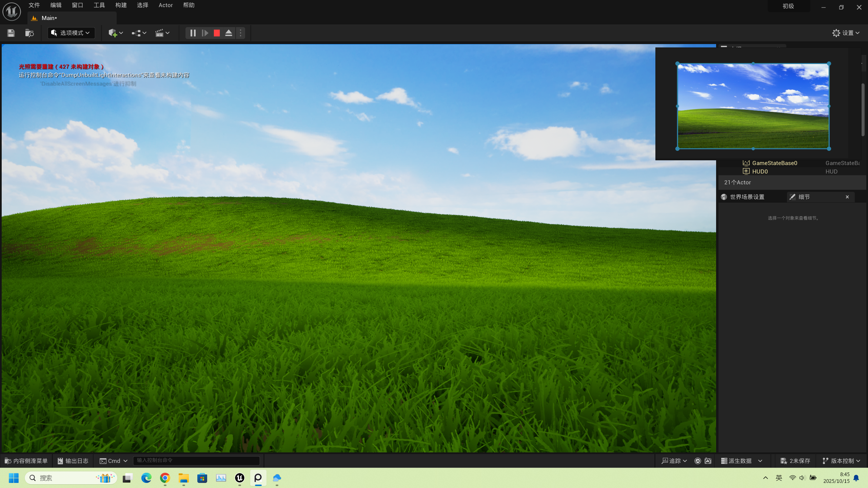
Task: Open the 选项模式 mode selector
Action: point(71,33)
